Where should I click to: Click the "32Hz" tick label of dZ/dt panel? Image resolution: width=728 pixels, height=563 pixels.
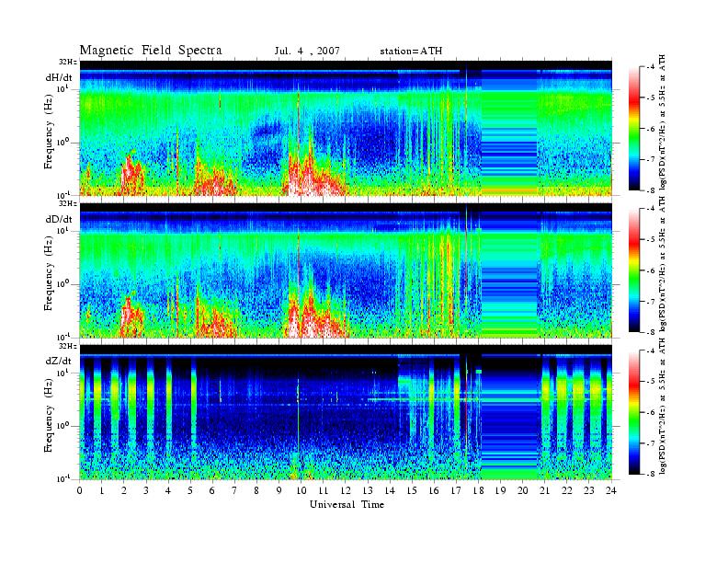coord(67,346)
